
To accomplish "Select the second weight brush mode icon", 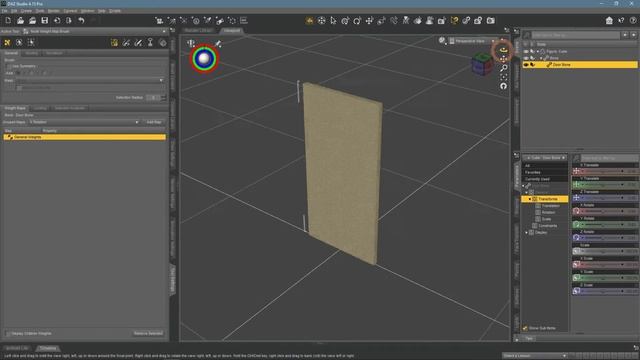I will [19, 42].
